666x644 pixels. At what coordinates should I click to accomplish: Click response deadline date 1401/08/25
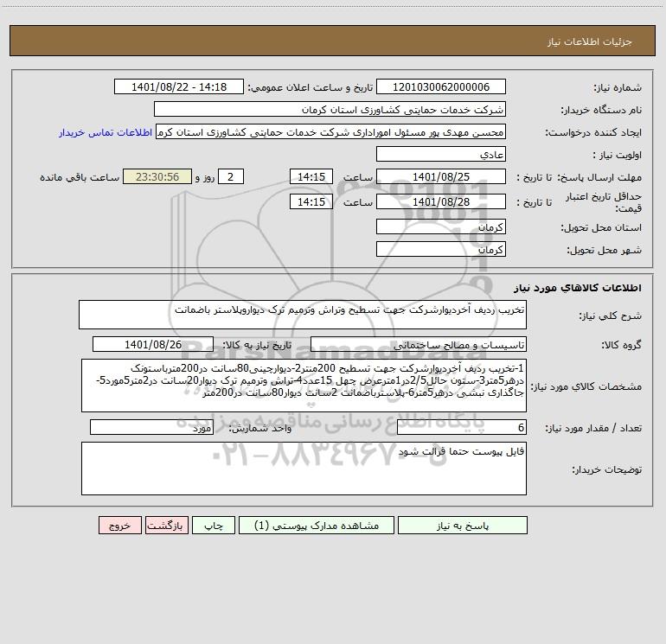441,176
